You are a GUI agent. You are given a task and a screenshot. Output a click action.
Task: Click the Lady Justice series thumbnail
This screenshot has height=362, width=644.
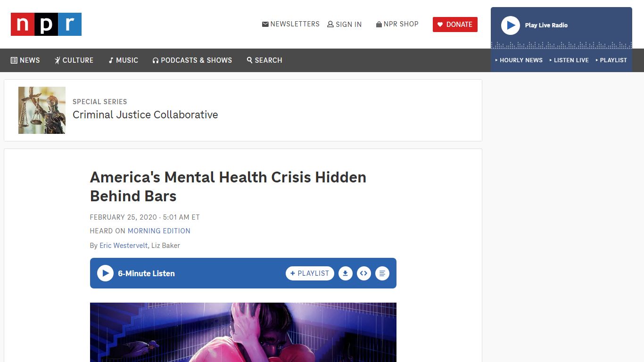click(42, 110)
